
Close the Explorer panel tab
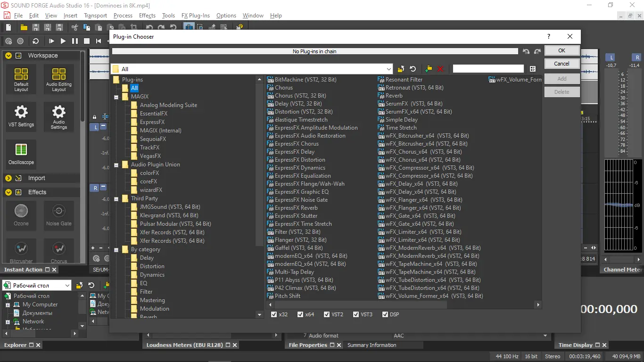(x=38, y=345)
